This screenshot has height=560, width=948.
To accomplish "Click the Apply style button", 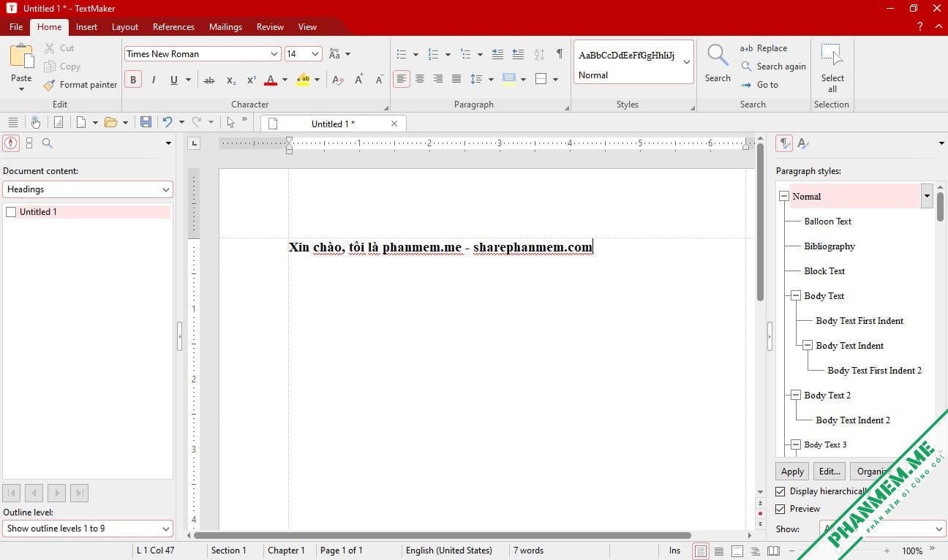I will point(792,472).
